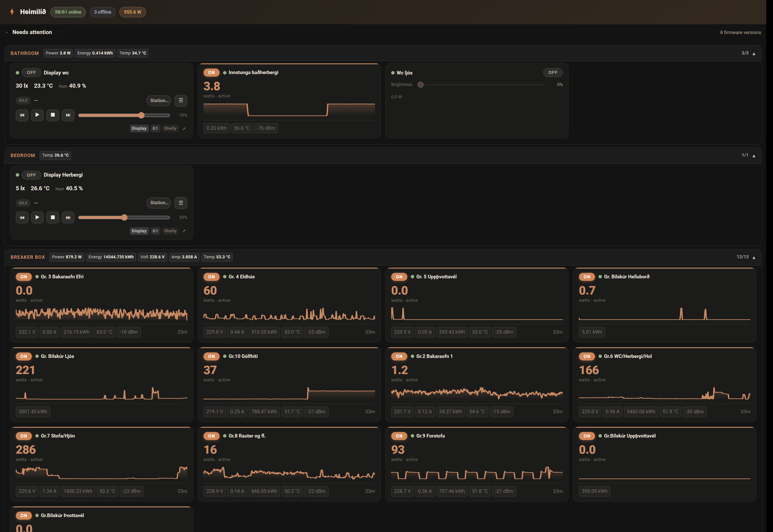This screenshot has width=773, height=532.
Task: Turn off Innstunga baðherbergi plug
Action: point(211,72)
